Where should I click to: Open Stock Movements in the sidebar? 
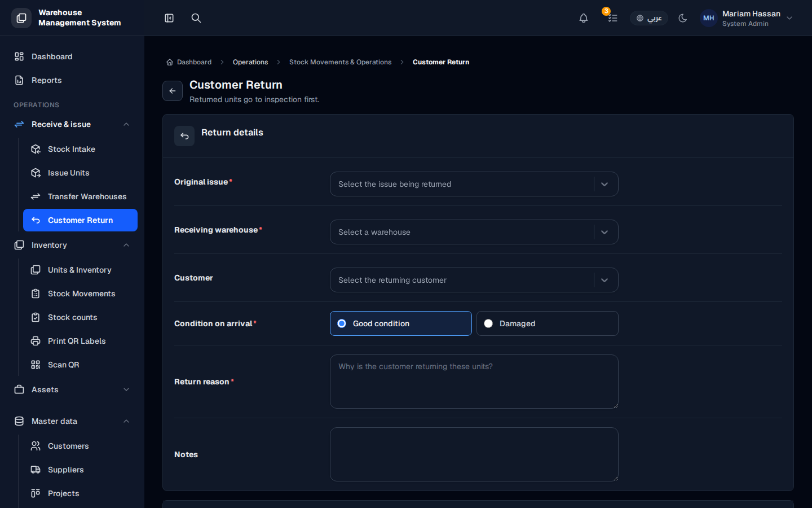pos(80,294)
